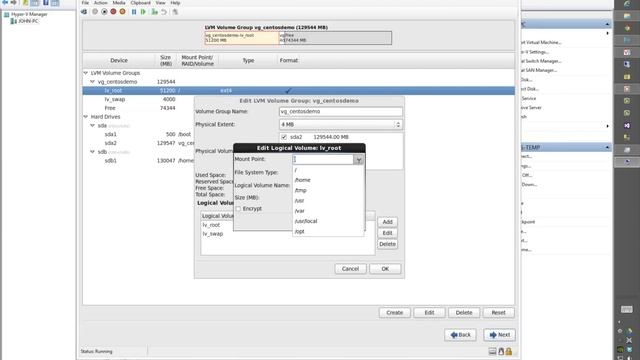Collapse the Hard Drives tree node
Screen dimensions: 640x360
(x=86, y=117)
